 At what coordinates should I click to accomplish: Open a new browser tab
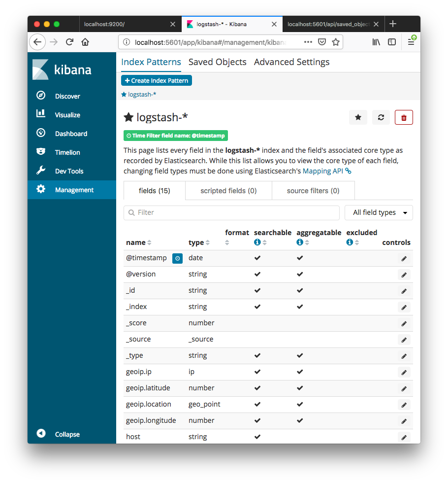point(393,24)
